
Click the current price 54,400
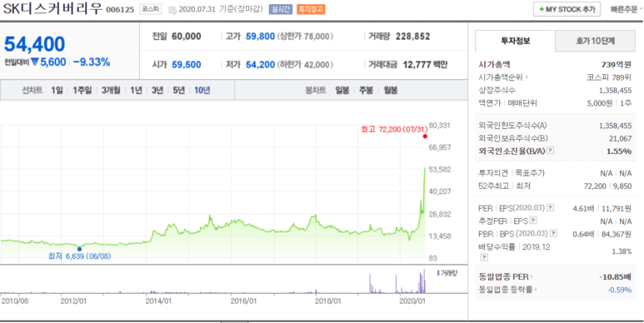(x=34, y=44)
